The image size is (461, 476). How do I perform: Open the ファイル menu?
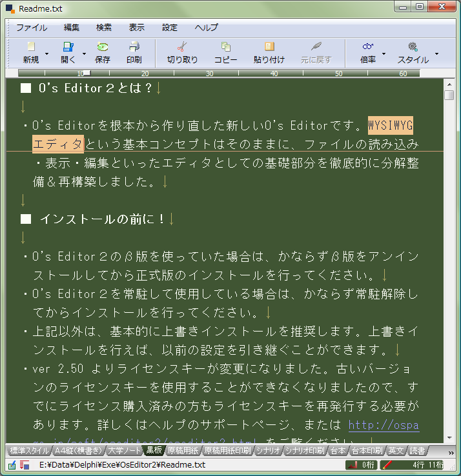32,28
